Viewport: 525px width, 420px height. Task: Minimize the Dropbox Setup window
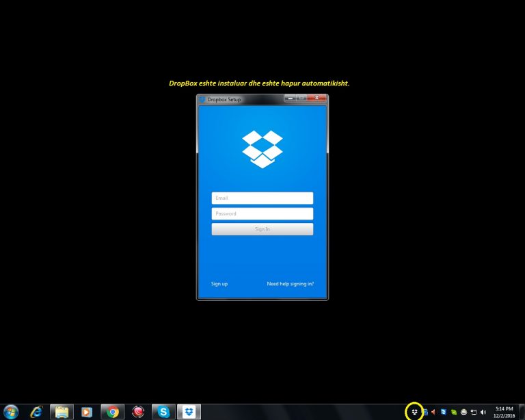[x=291, y=98]
